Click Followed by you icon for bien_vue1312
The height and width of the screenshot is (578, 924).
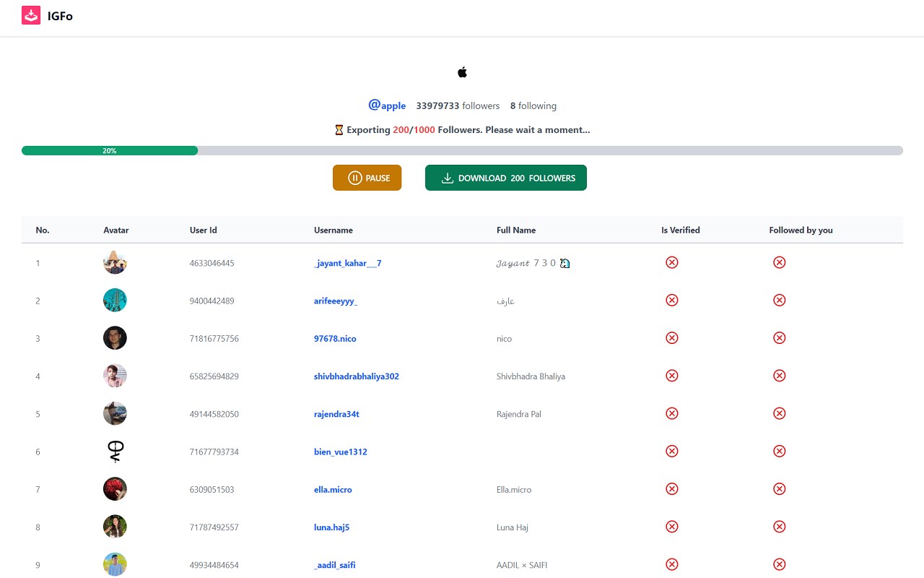tap(780, 451)
